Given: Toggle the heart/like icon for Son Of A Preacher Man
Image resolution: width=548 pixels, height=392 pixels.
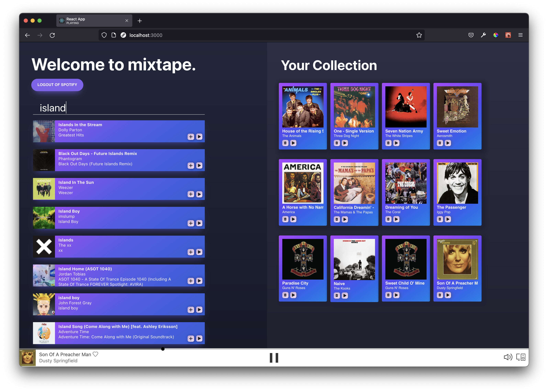Looking at the screenshot, I should (98, 355).
